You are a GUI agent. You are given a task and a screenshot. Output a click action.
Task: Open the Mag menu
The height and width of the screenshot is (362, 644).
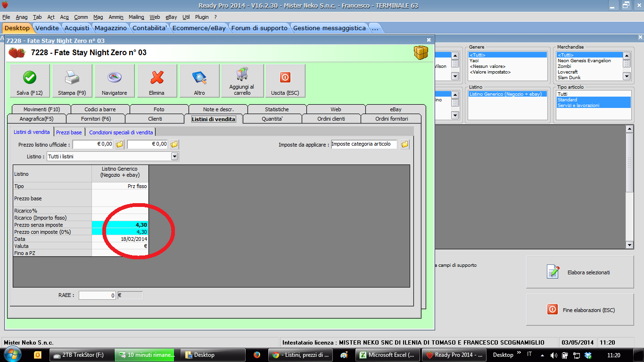click(98, 17)
